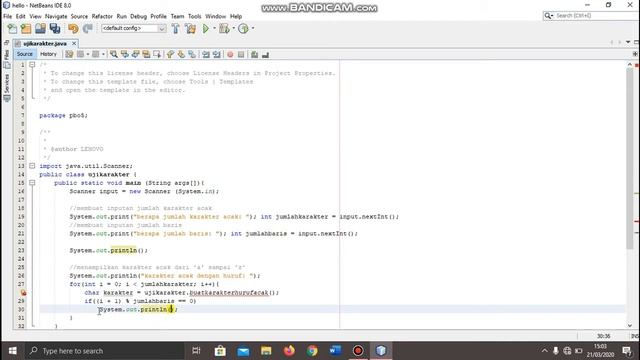Open the Debug menu
Viewport: 640px width, 360px height.
pos(138,16)
